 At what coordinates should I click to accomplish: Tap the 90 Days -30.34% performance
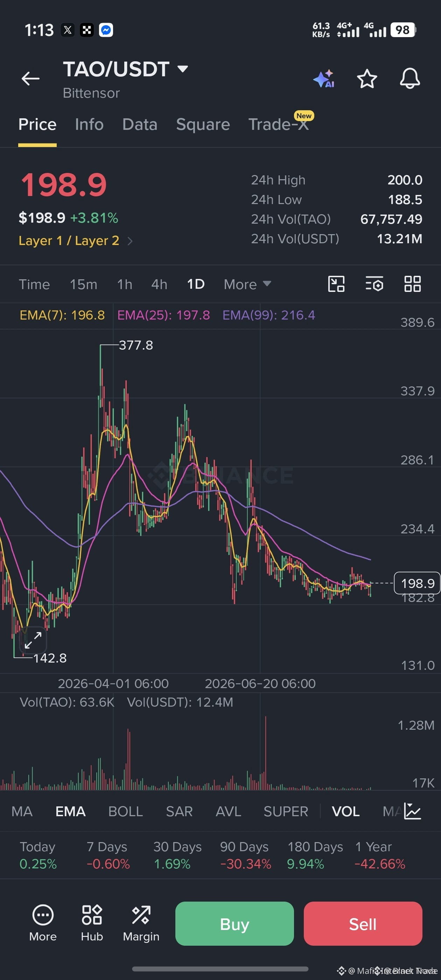point(245,855)
